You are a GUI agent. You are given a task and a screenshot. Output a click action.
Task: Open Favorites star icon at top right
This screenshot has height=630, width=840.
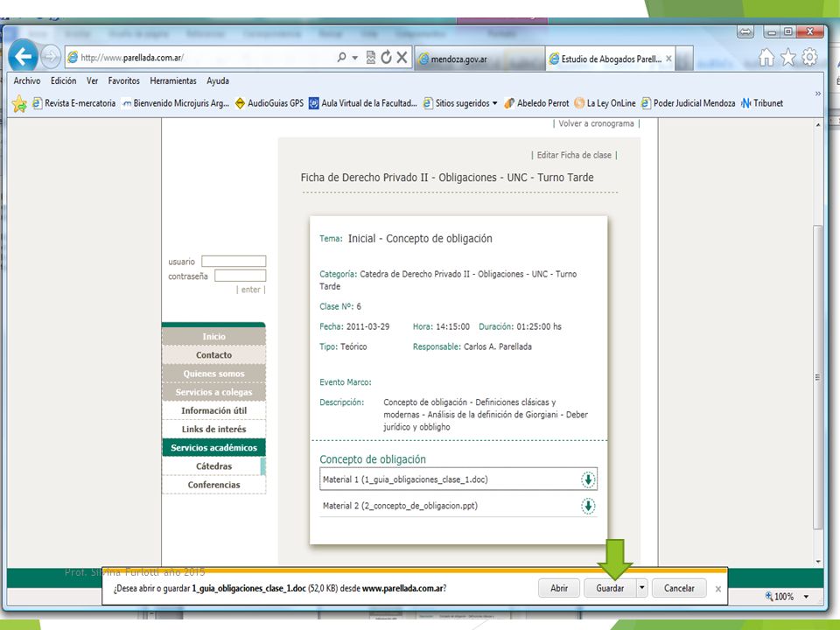(788, 57)
